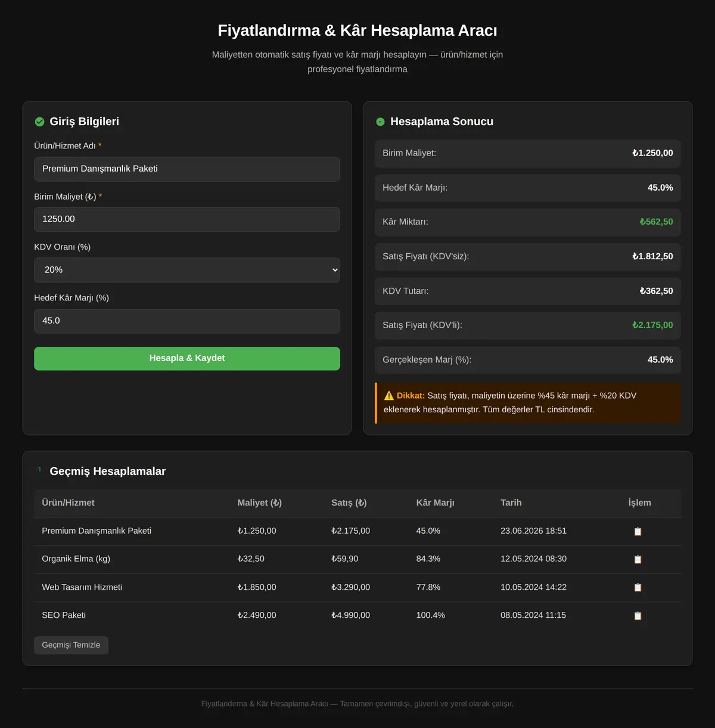Select the ₺1.850,00 cost cell
715x728 pixels.
coord(257,587)
